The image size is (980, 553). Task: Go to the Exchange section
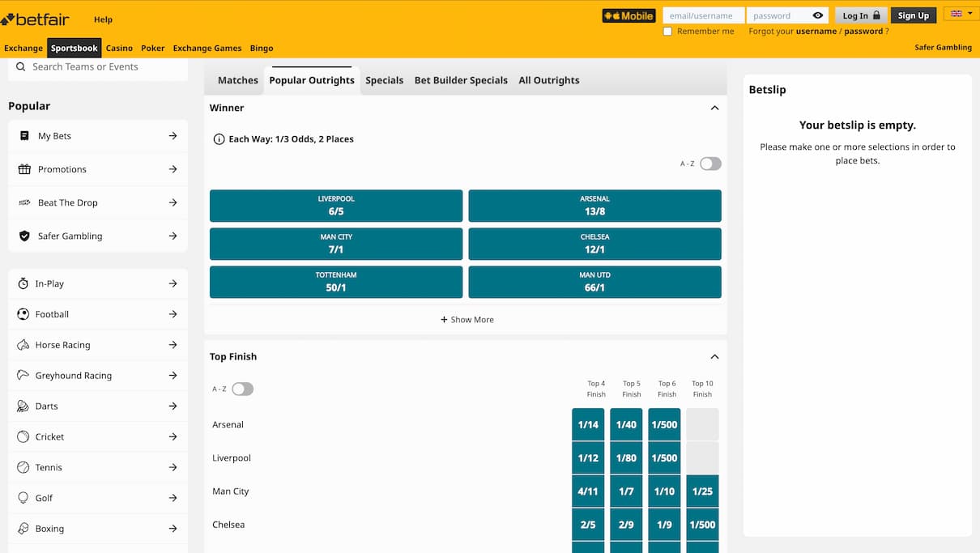pyautogui.click(x=23, y=49)
